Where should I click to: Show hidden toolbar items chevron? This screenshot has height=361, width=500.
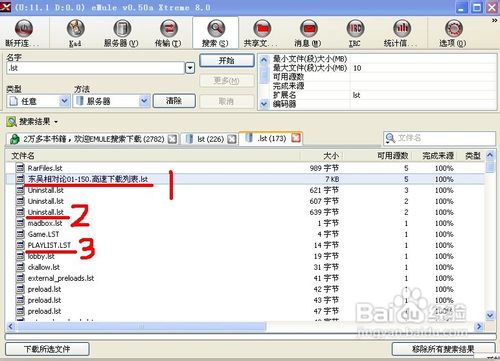click(494, 21)
